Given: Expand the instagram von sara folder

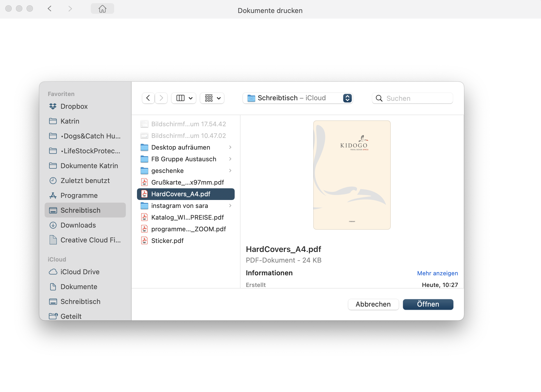Looking at the screenshot, I should [x=230, y=206].
